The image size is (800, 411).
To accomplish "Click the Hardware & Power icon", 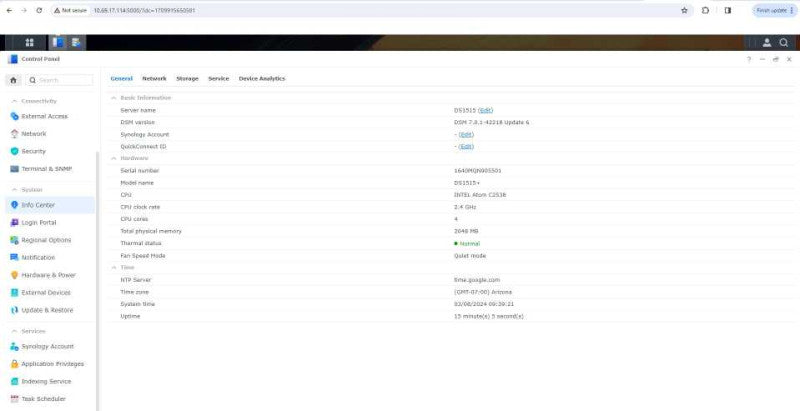I will coord(14,275).
